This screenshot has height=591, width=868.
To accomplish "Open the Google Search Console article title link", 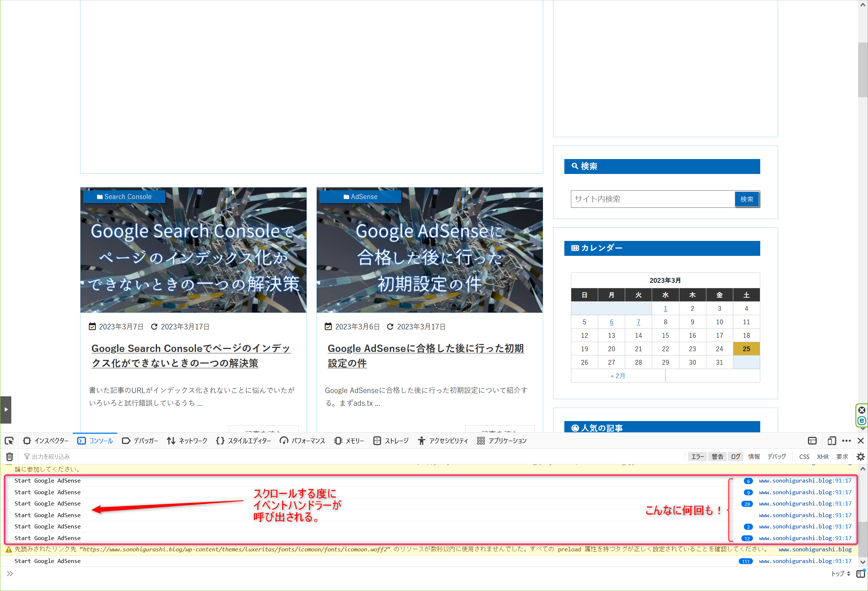I will click(x=191, y=356).
